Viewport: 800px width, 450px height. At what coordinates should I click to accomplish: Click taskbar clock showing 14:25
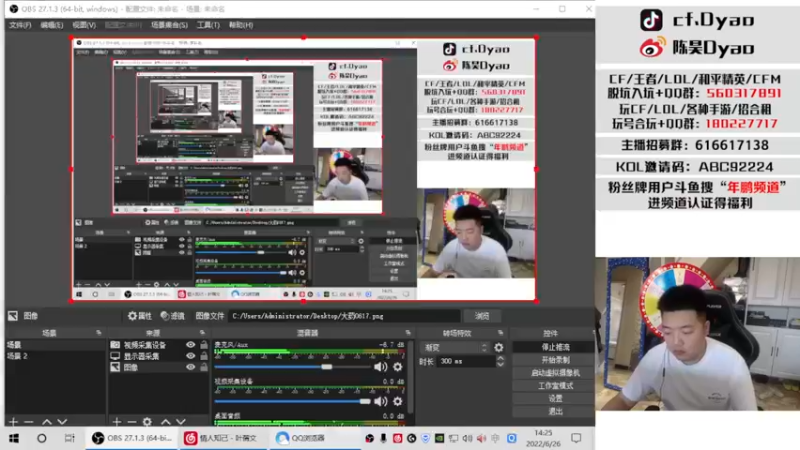[x=543, y=438]
